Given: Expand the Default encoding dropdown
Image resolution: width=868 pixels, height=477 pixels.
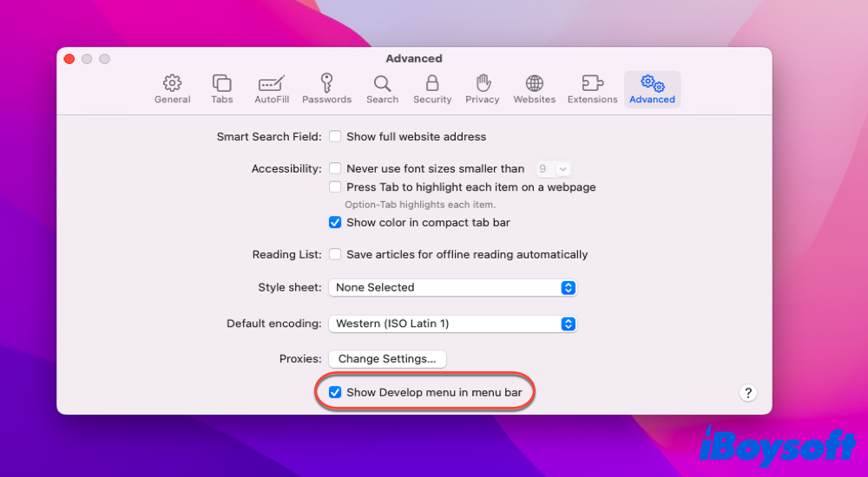Looking at the screenshot, I should (x=451, y=323).
